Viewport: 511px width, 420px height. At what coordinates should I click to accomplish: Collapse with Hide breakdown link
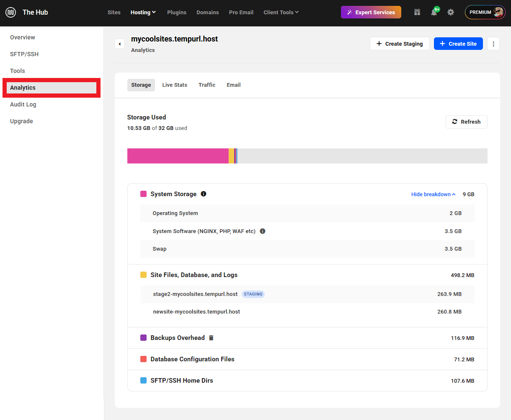pyautogui.click(x=433, y=194)
